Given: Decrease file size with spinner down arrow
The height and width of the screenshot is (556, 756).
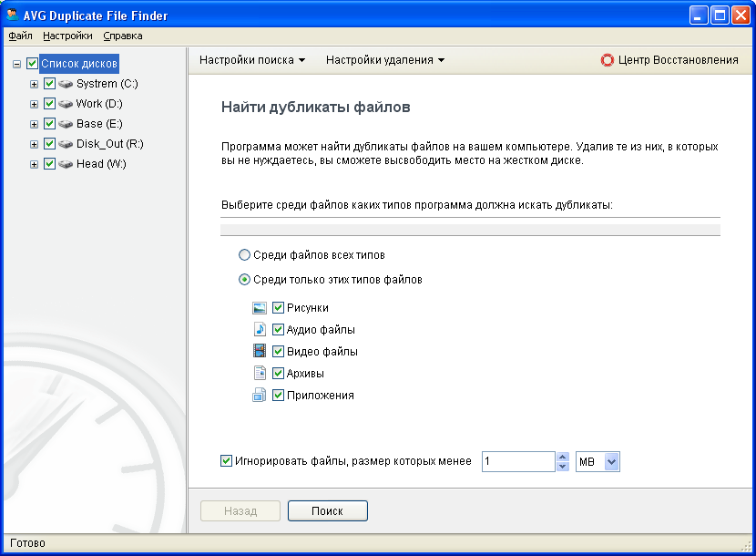Looking at the screenshot, I should (x=562, y=467).
